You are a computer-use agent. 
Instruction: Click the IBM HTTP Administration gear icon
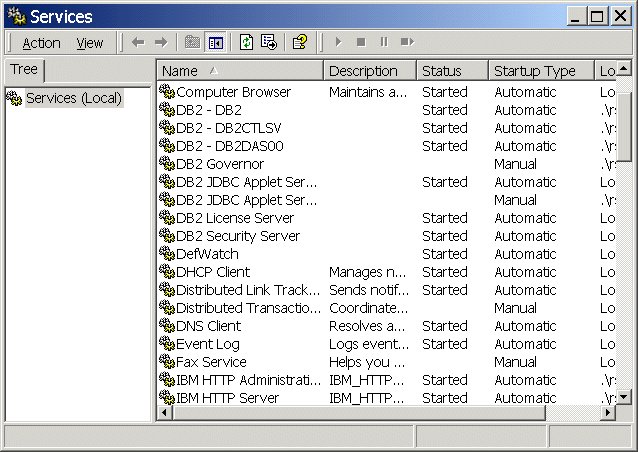click(167, 380)
